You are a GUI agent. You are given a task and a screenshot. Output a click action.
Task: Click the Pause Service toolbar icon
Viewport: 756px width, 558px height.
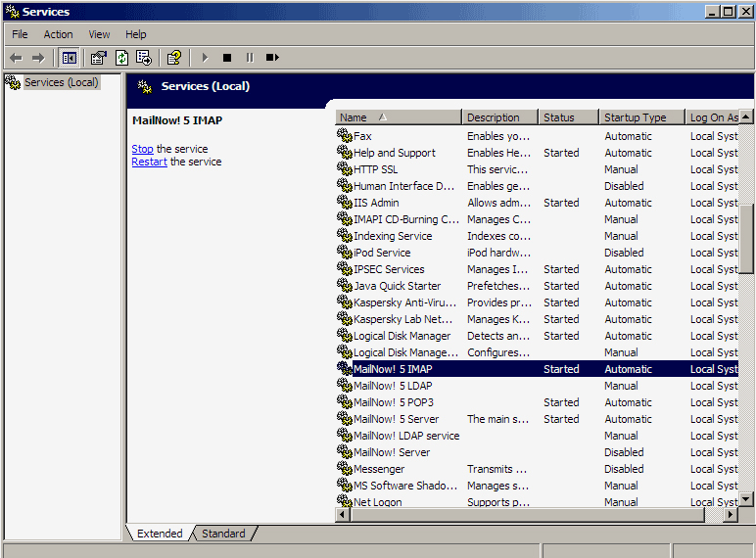(250, 58)
